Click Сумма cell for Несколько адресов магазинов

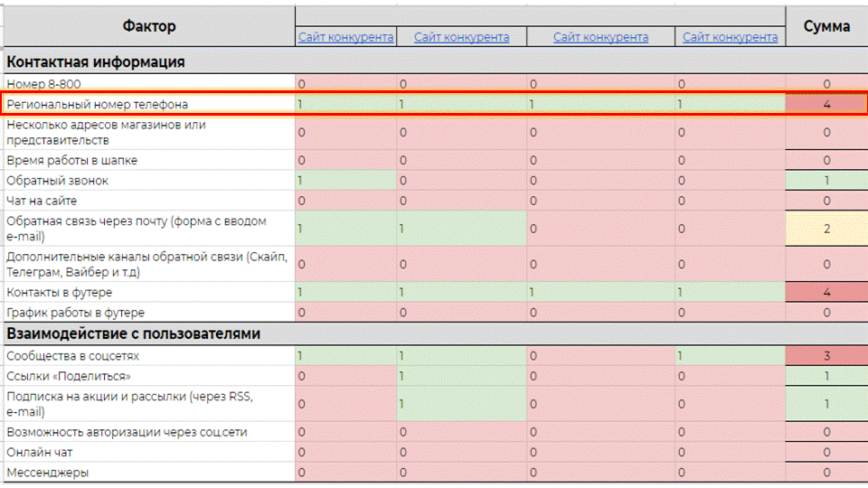[826, 133]
